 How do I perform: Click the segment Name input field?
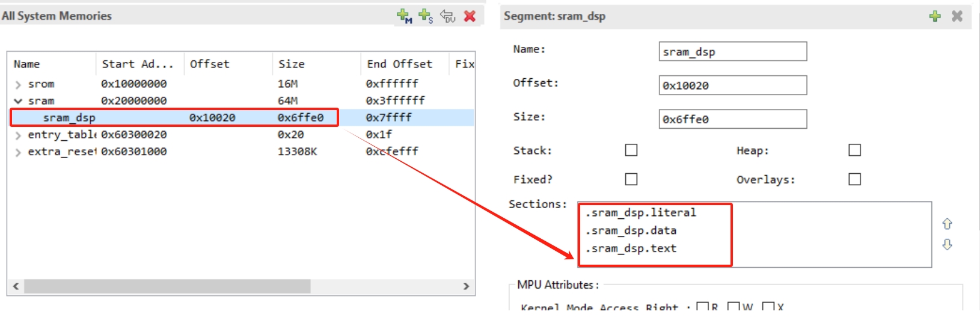[x=732, y=52]
